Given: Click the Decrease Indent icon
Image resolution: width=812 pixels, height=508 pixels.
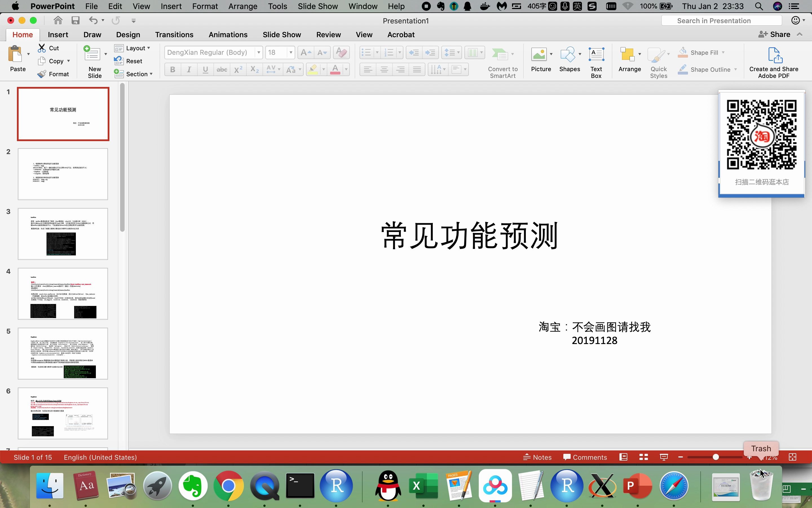Looking at the screenshot, I should [x=414, y=52].
